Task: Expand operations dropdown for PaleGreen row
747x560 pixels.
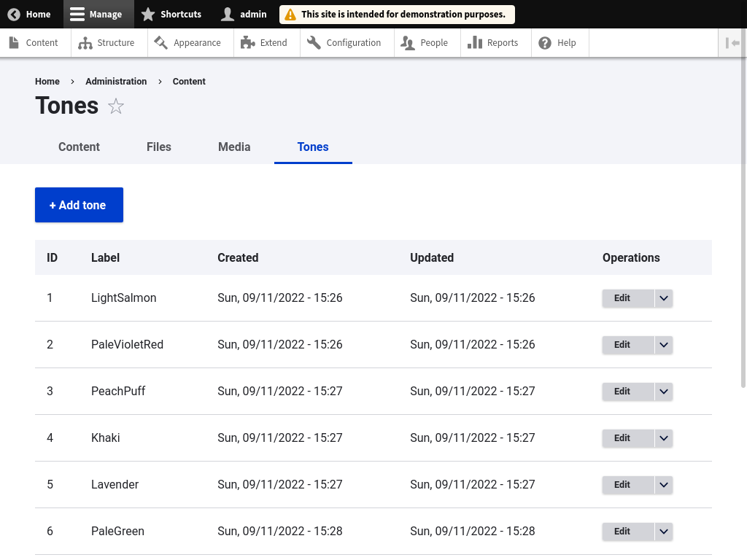Action: point(663,532)
